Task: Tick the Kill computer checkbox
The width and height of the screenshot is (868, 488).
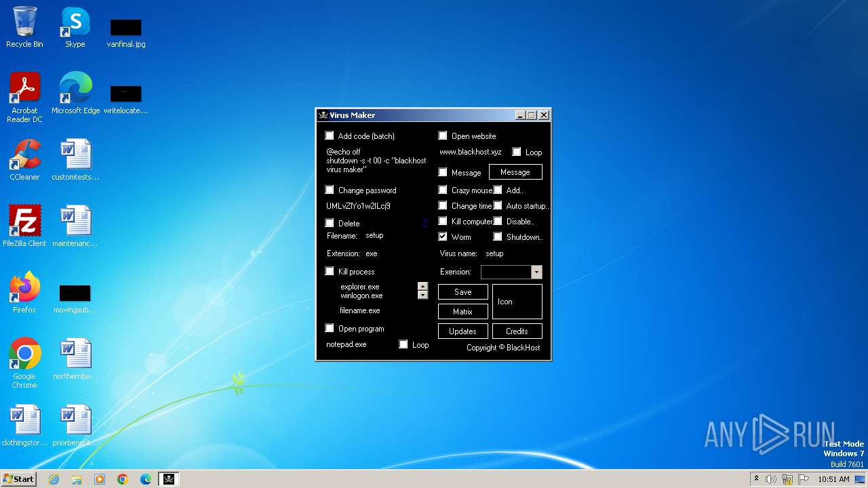Action: [x=443, y=221]
